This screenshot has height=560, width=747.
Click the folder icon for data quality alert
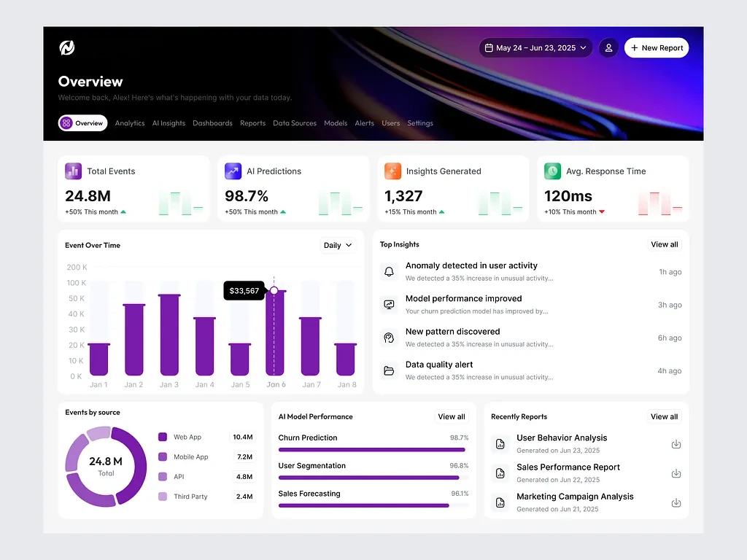(x=390, y=370)
